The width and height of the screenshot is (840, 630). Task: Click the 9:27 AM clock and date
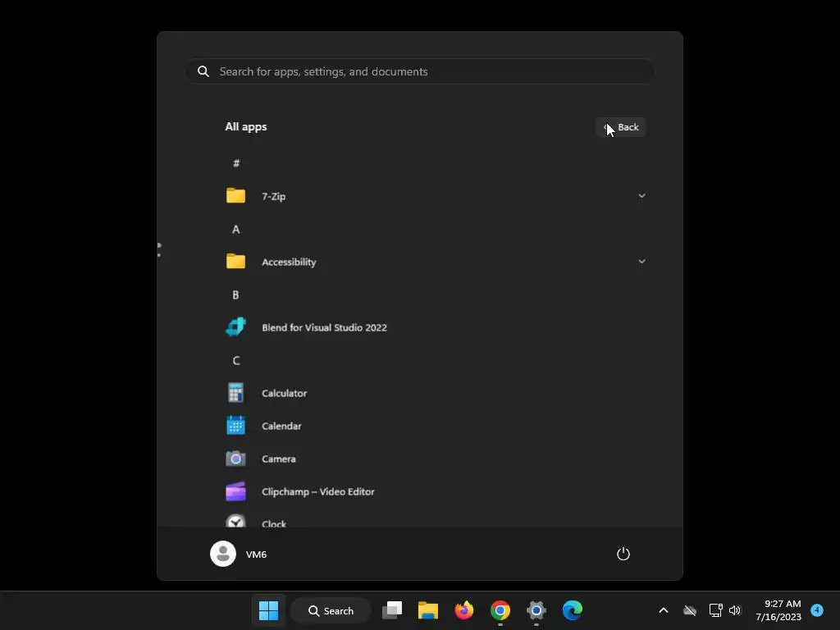778,610
